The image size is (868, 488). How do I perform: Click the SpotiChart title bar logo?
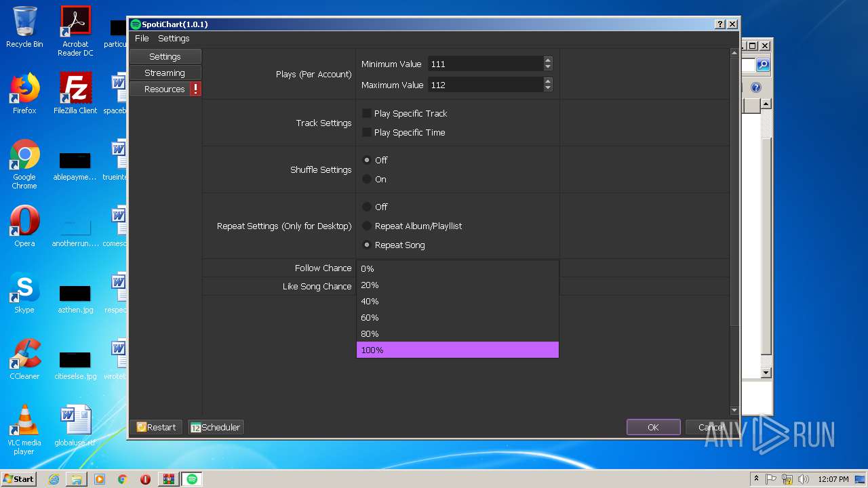[x=136, y=24]
